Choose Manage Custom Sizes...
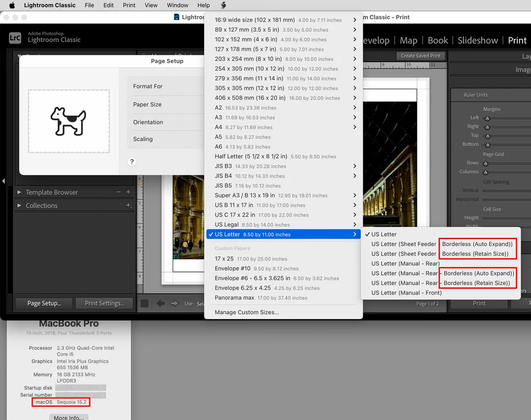 coord(246,312)
